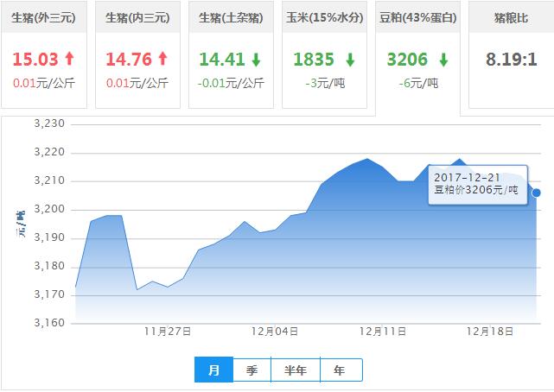Click the change text -0.01元/公斤
554x392 pixels.
231,83
